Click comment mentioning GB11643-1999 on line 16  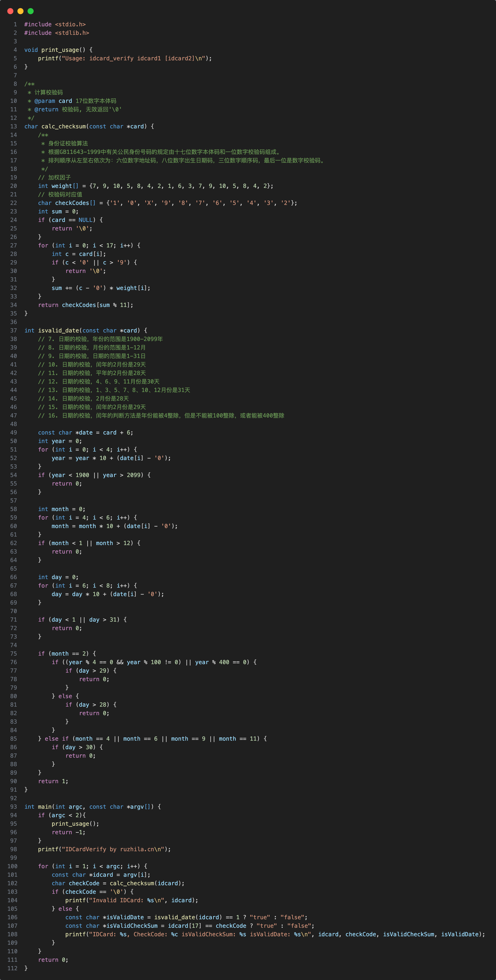click(161, 152)
